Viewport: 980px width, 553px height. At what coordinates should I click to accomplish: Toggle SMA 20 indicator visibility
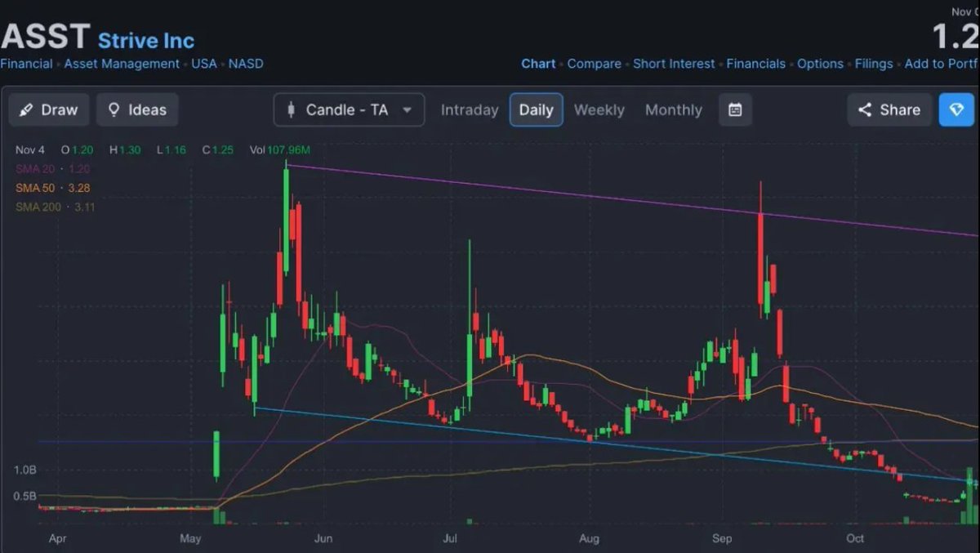point(34,168)
